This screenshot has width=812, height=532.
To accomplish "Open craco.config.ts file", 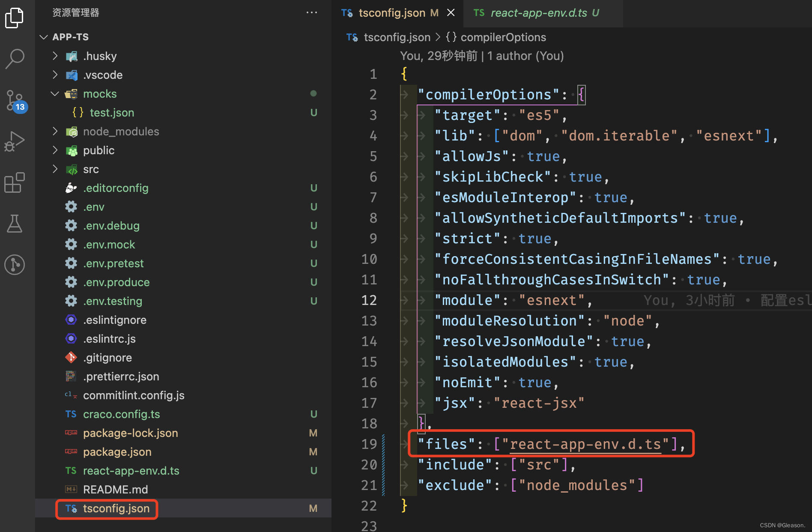I will 183,414.
